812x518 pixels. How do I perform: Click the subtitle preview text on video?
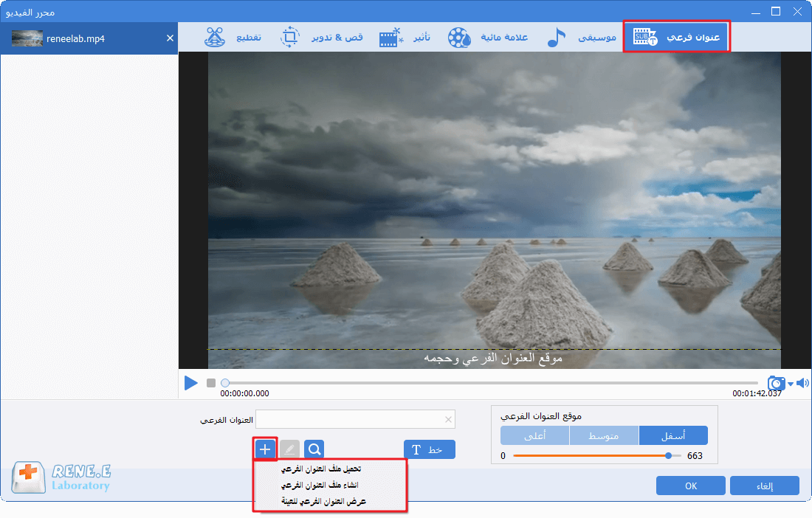(493, 358)
